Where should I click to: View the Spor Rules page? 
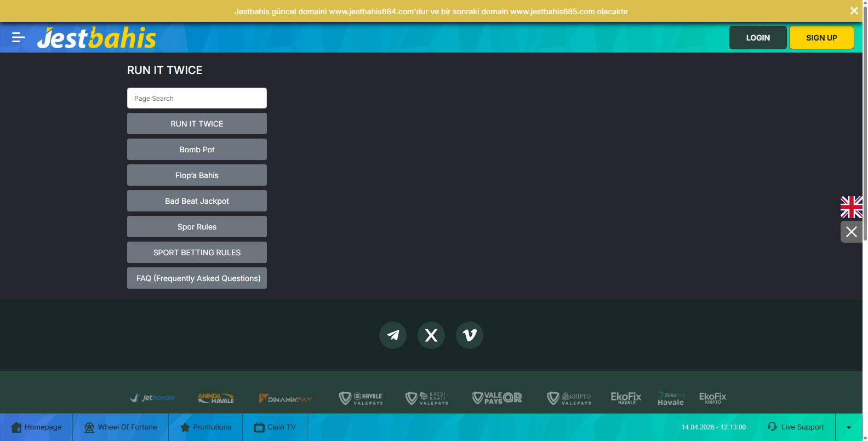click(197, 227)
